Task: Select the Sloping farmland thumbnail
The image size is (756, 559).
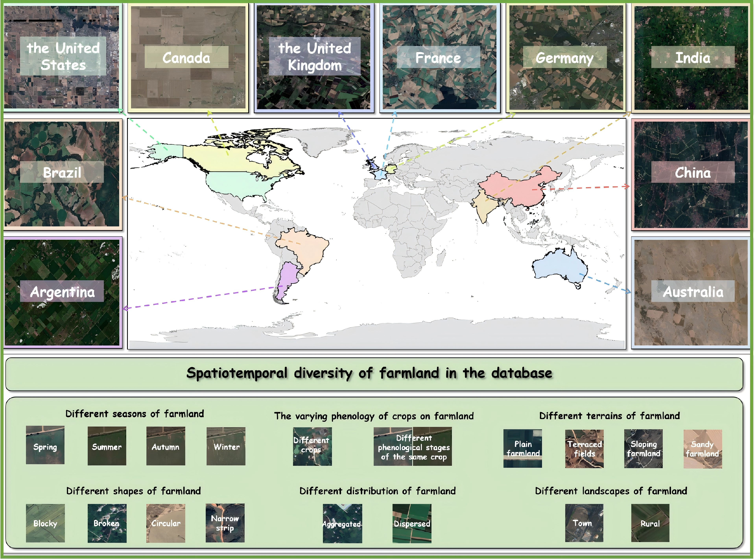Action: pos(643,449)
